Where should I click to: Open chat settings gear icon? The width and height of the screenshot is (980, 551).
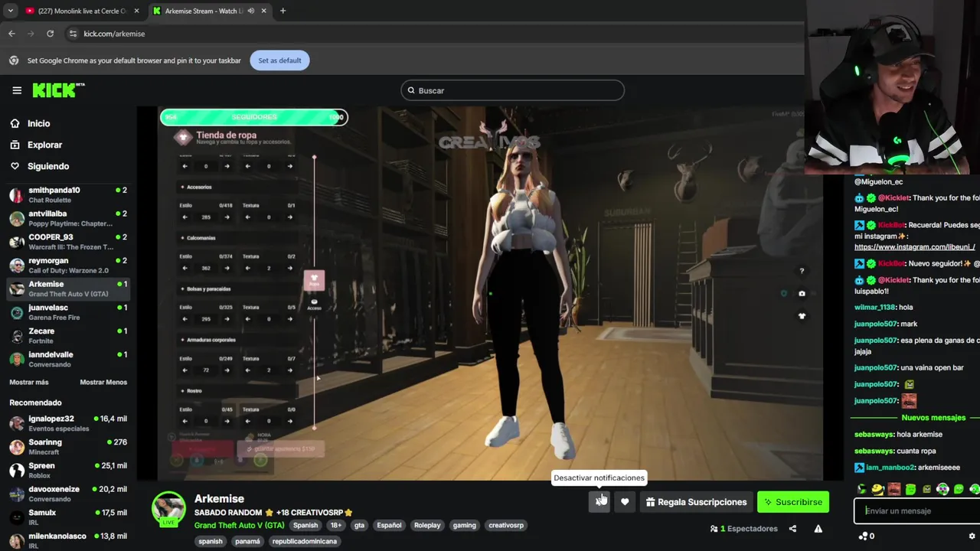click(972, 536)
